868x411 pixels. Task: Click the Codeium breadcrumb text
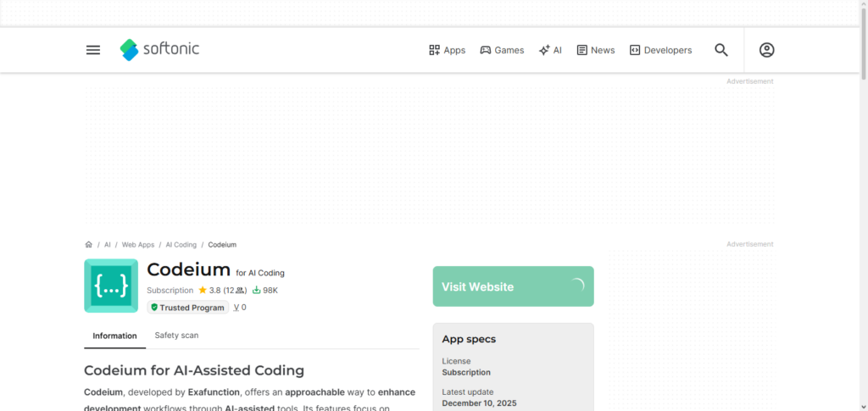(222, 245)
